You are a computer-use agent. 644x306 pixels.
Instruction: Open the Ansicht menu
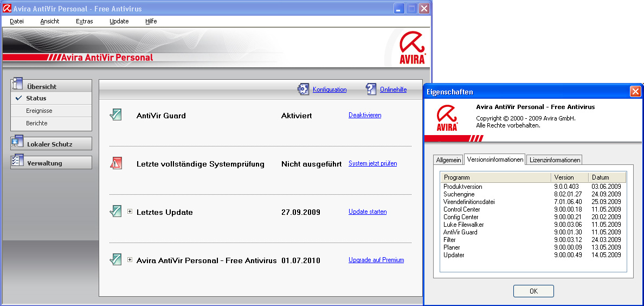[50, 21]
